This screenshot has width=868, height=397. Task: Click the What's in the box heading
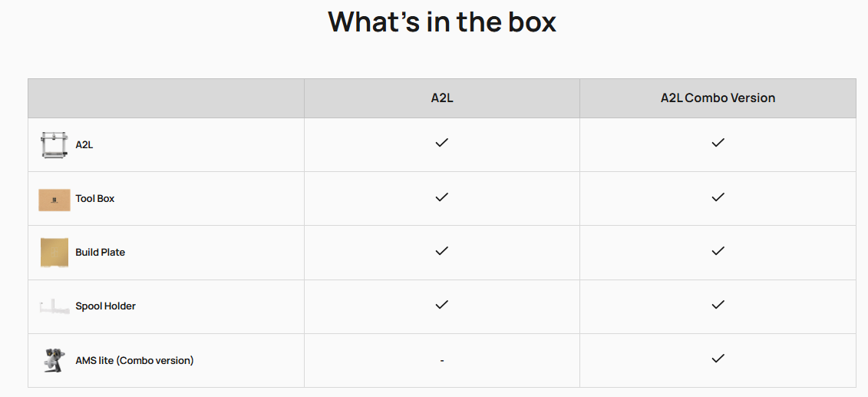tap(442, 22)
